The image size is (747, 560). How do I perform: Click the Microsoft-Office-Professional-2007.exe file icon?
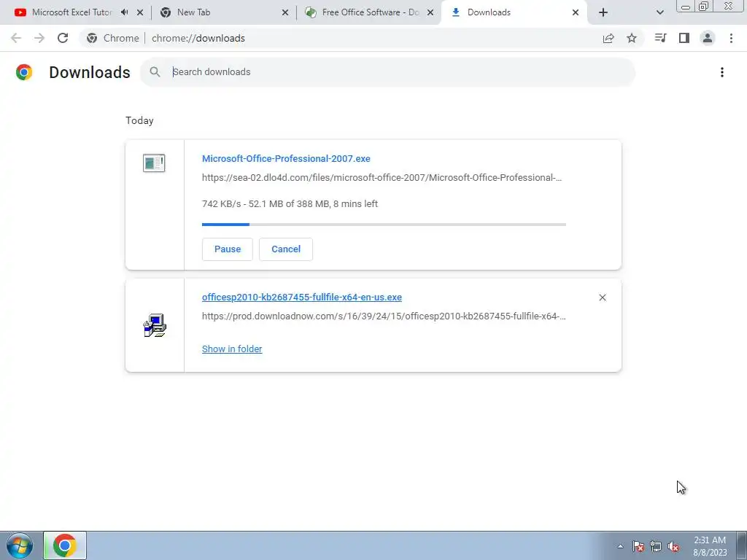click(154, 163)
